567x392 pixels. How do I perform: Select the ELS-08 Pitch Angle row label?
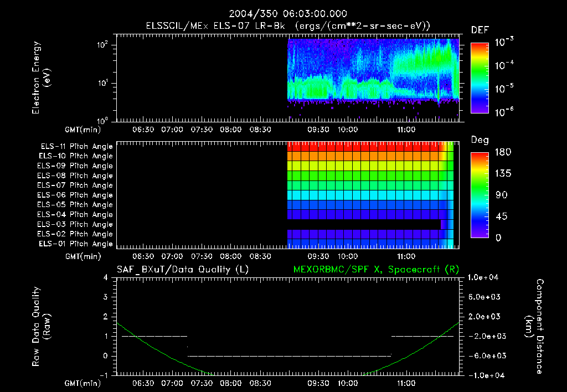pyautogui.click(x=75, y=176)
